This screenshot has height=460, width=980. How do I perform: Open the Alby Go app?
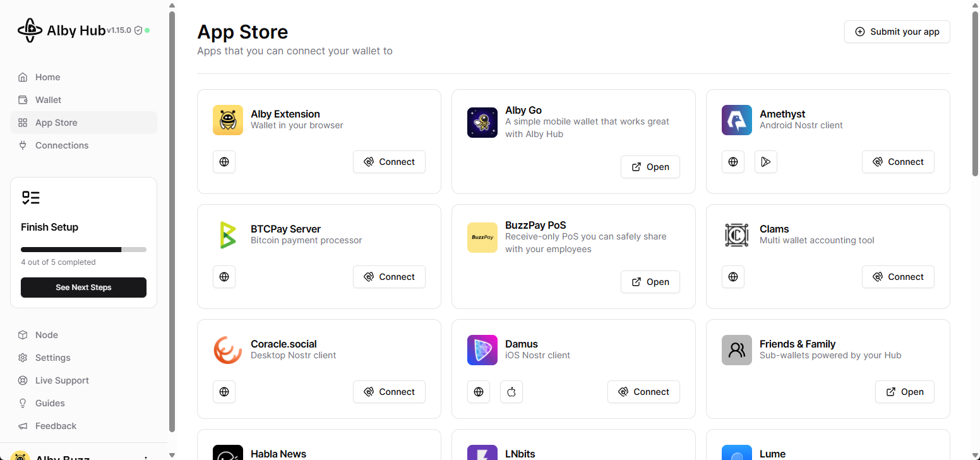650,167
